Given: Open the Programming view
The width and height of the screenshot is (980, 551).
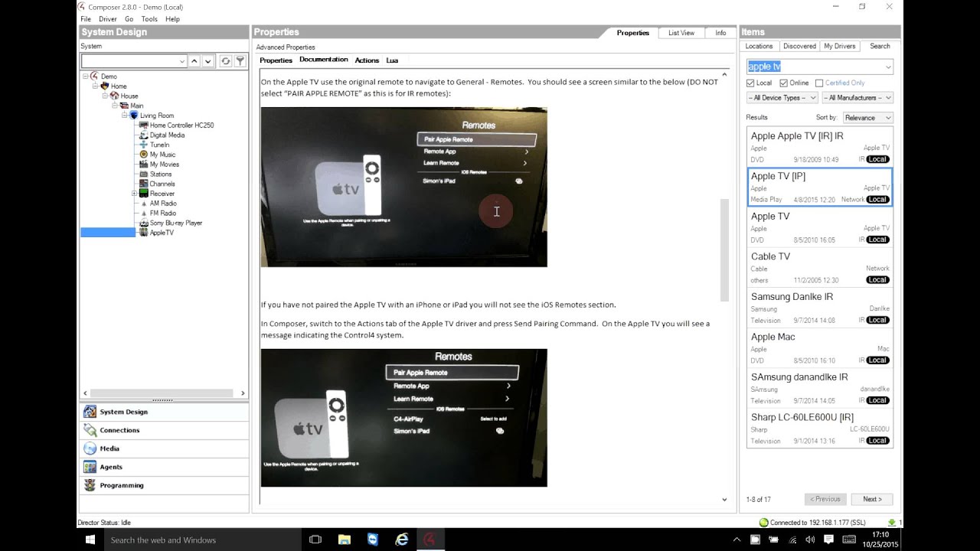Looking at the screenshot, I should 163,485.
